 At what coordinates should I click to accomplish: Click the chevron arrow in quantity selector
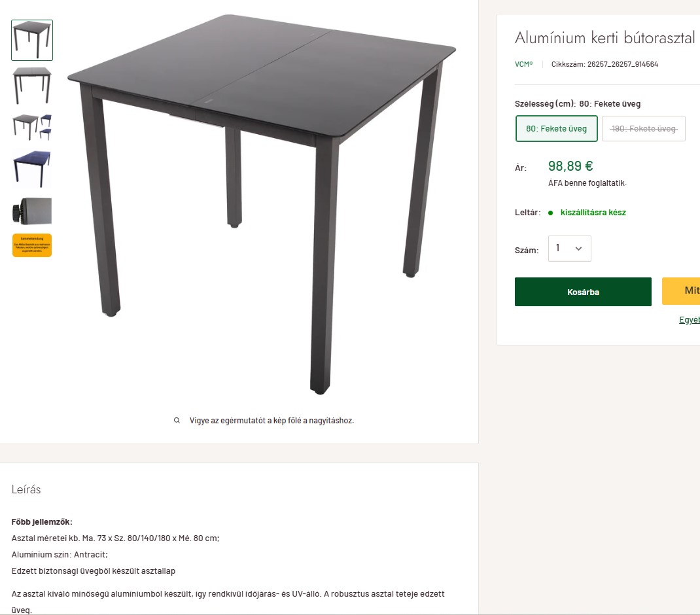[578, 249]
